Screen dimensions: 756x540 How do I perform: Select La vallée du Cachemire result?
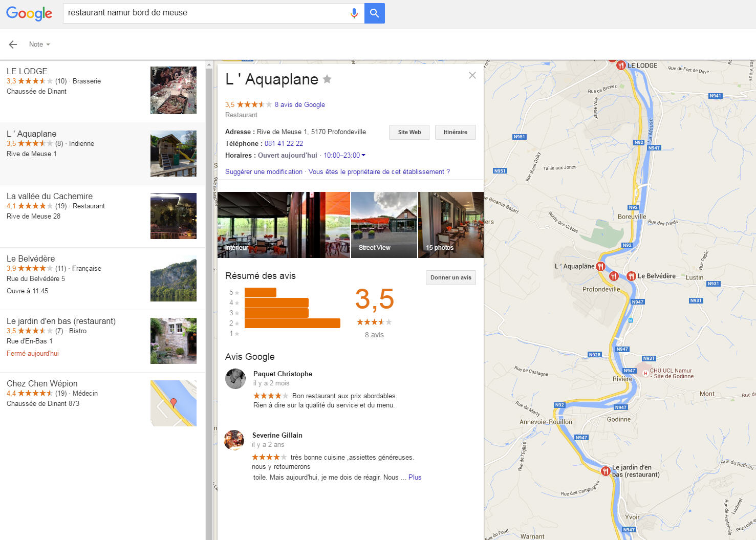[x=102, y=216]
